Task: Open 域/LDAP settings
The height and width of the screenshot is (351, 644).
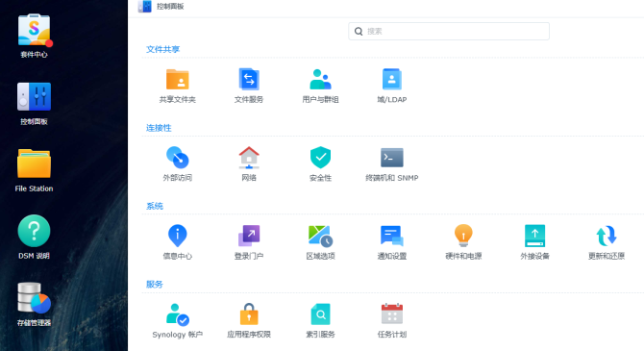Action: 392,79
